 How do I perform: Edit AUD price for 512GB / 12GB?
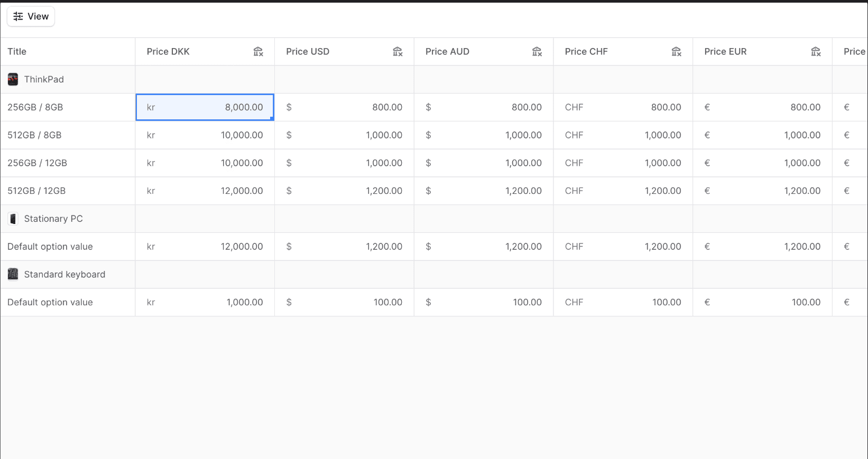point(484,191)
